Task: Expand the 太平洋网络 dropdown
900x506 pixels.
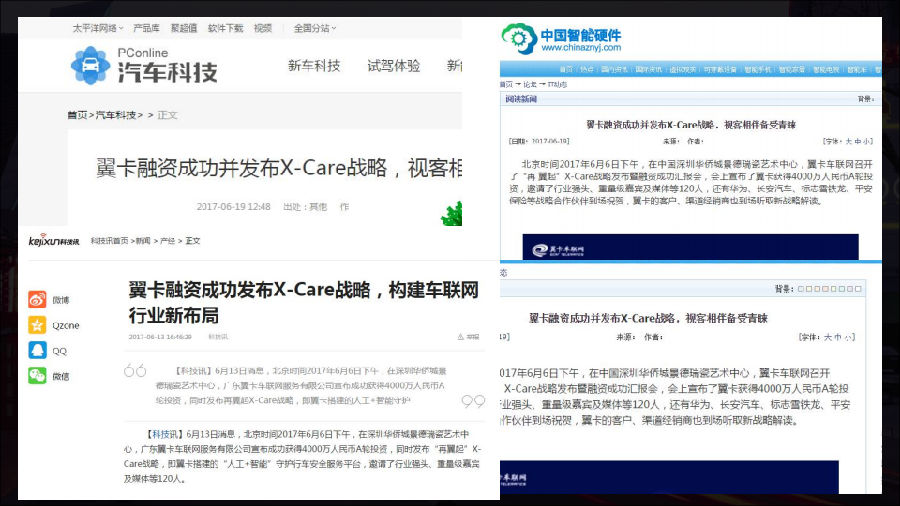Action: point(97,28)
